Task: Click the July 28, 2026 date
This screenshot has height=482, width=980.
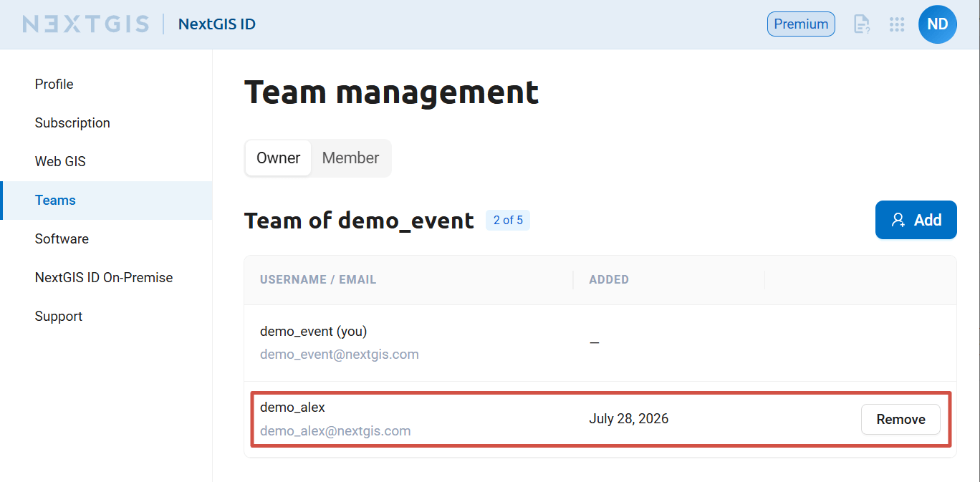Action: tap(629, 419)
